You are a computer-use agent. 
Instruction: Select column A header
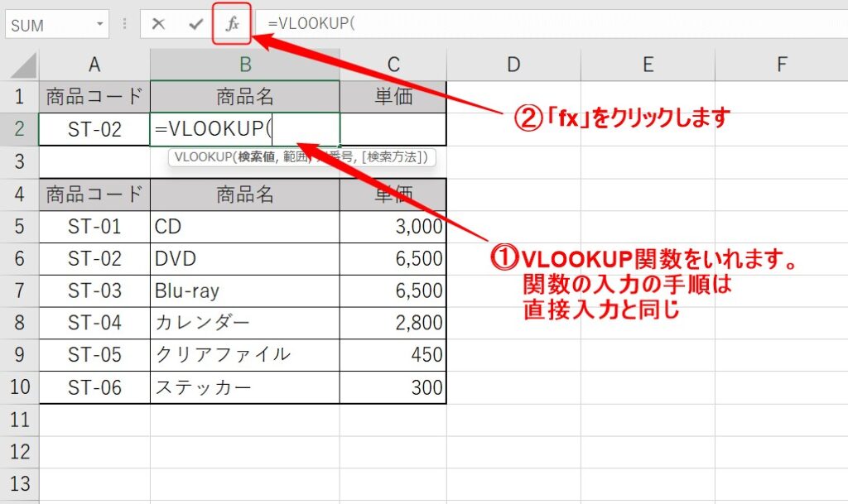94,65
